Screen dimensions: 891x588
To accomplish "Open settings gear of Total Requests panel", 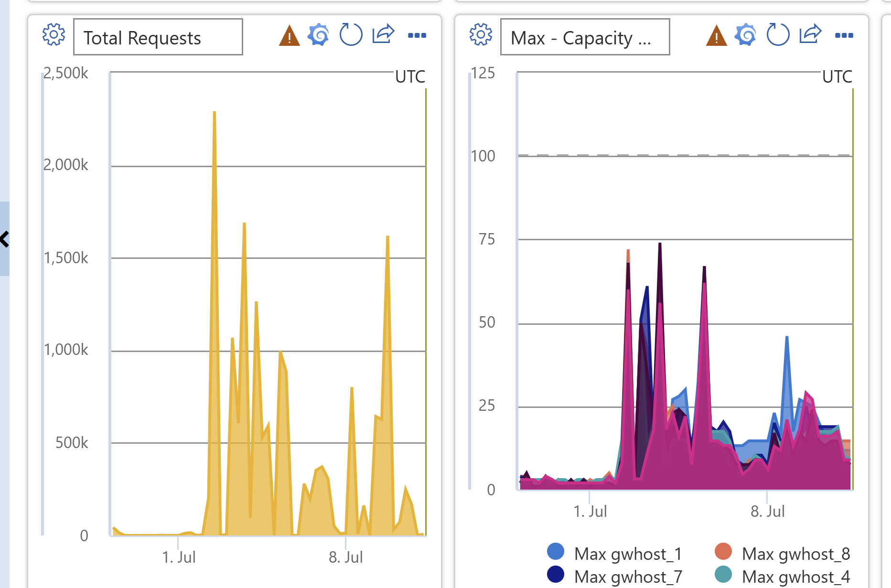I will pos(54,35).
